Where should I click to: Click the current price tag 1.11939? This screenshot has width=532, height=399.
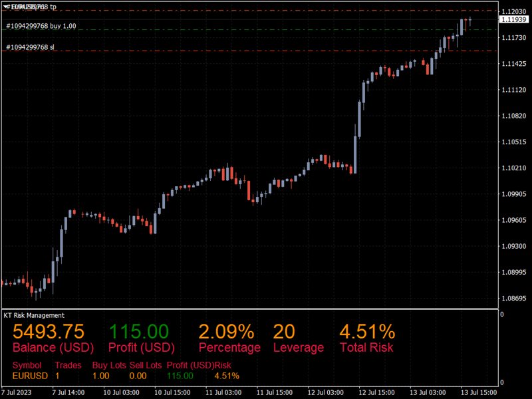514,20
